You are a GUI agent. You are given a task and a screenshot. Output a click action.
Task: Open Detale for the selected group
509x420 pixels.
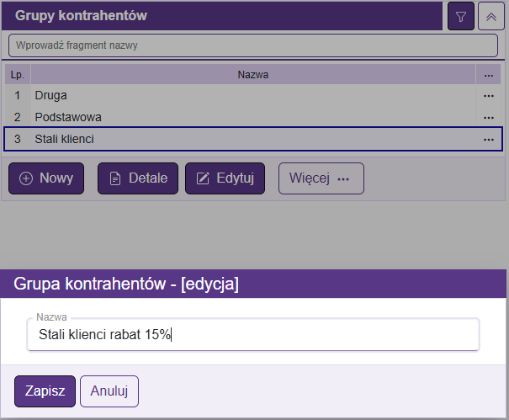point(138,178)
